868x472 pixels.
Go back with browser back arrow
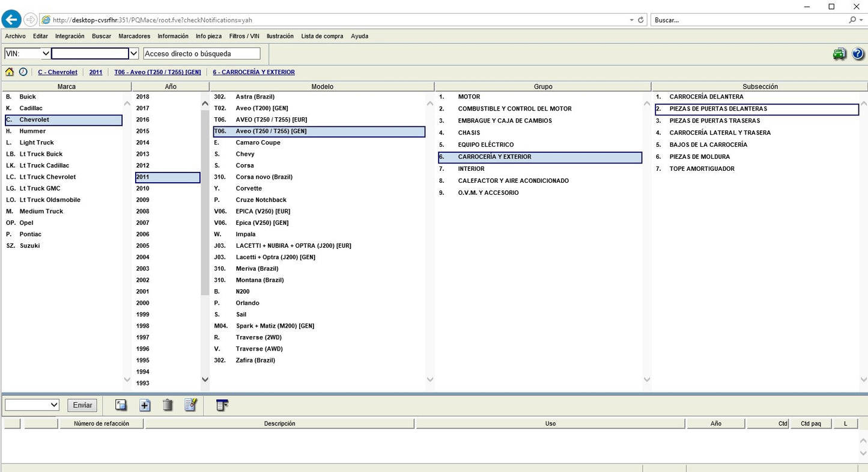(x=11, y=20)
